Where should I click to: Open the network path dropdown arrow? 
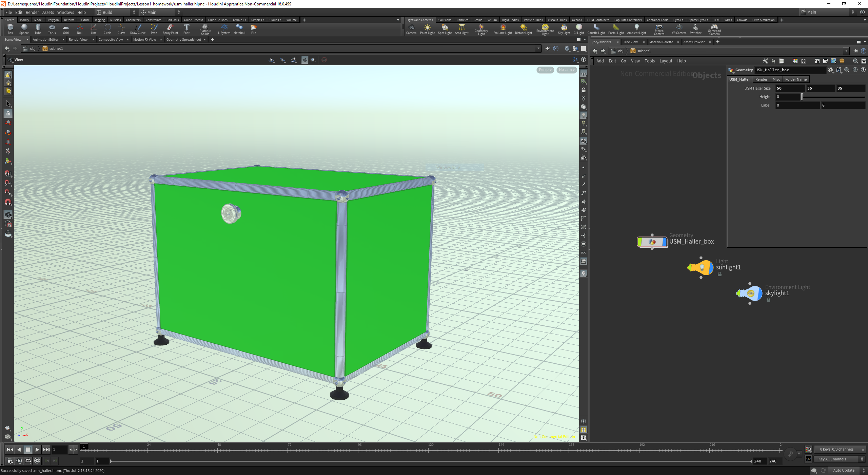[x=846, y=51]
